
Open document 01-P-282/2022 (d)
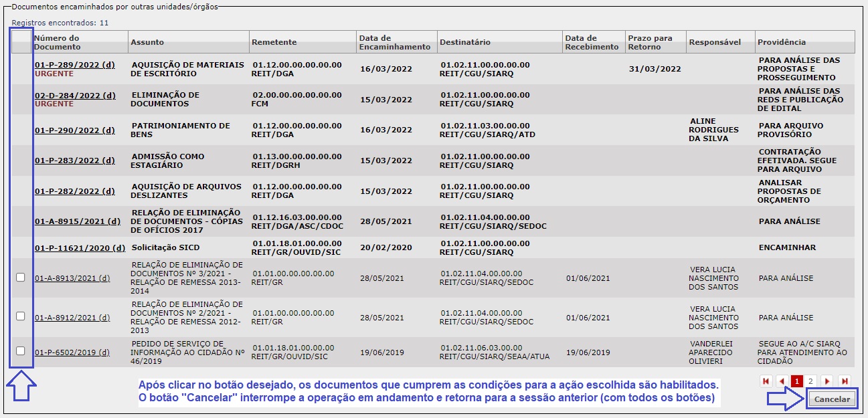75,191
